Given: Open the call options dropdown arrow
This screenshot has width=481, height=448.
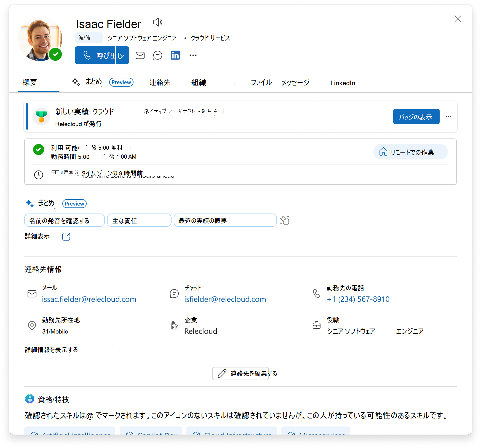Looking at the screenshot, I should [122, 55].
